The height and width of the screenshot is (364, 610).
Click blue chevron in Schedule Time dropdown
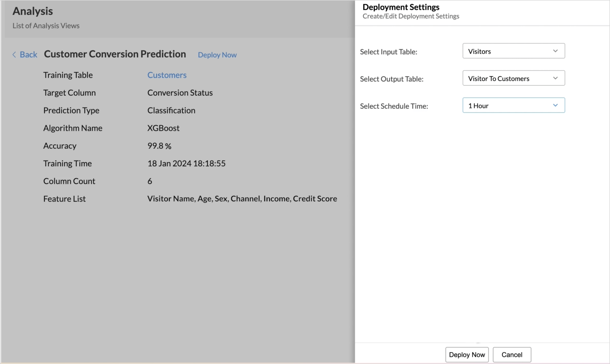click(555, 105)
